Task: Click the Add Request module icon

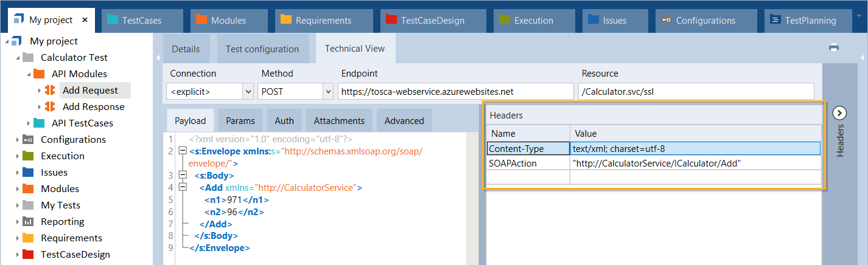Action: 50,91
